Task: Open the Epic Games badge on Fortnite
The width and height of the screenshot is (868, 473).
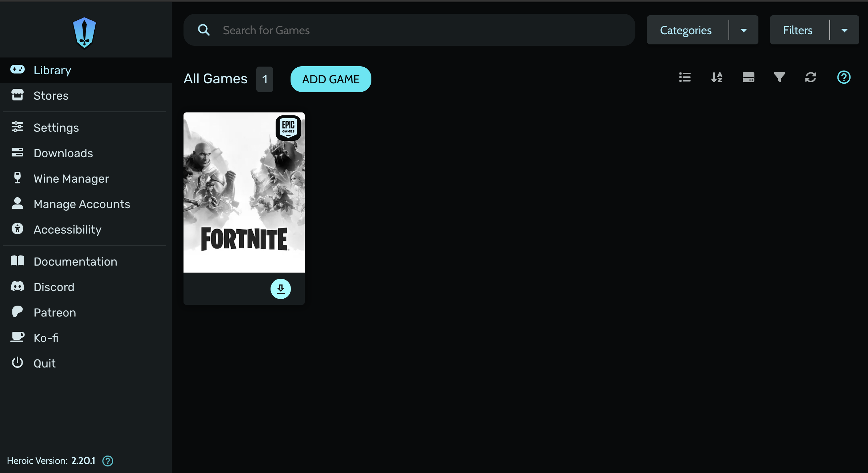Action: click(288, 128)
